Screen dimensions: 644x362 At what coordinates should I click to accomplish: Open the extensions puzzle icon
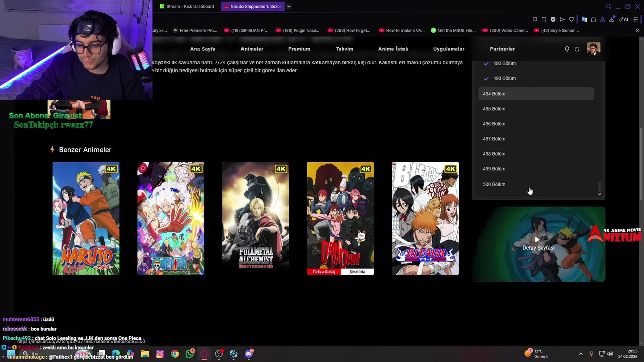(593, 19)
